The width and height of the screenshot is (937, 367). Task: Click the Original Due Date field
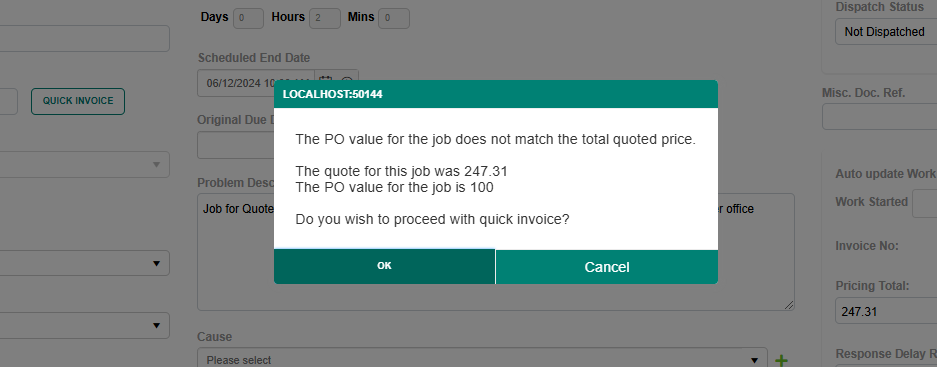tap(235, 145)
